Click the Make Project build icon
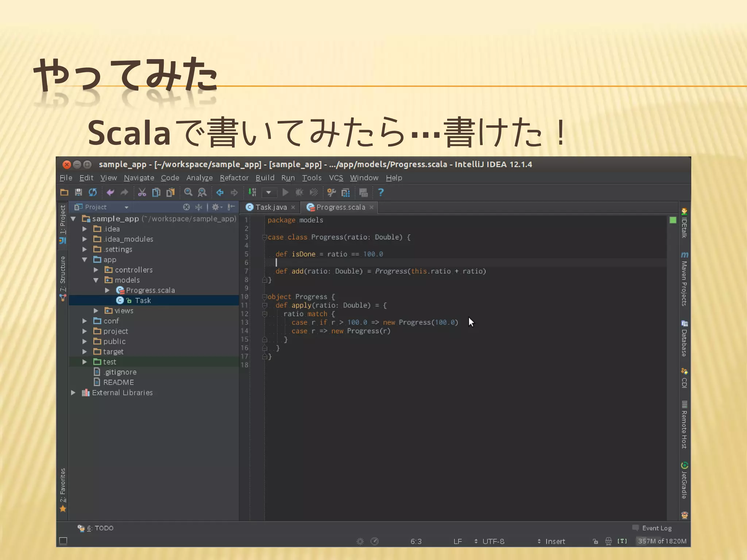This screenshot has width=747, height=560. (252, 192)
